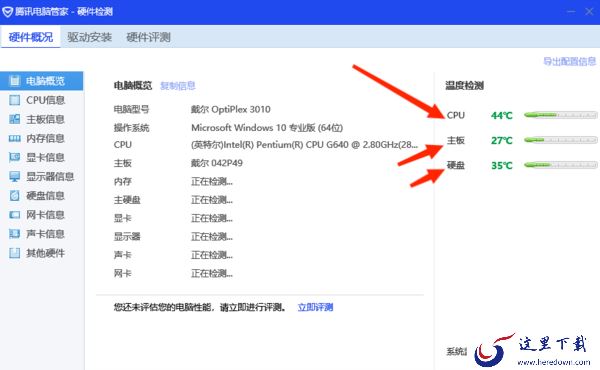Click the 35℃ hard disk temperature value
The image size is (600, 370).
[x=502, y=165]
